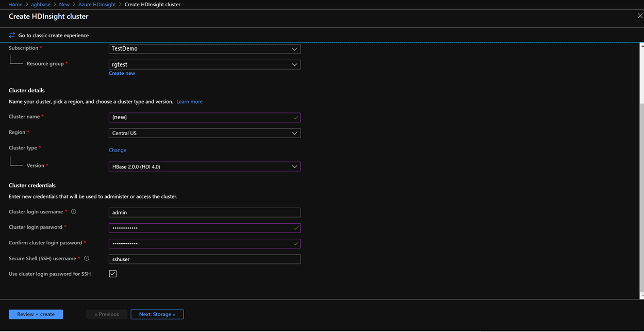Image resolution: width=644 pixels, height=332 pixels.
Task: Enable Use cluster login password for SSH
Action: tap(112, 273)
